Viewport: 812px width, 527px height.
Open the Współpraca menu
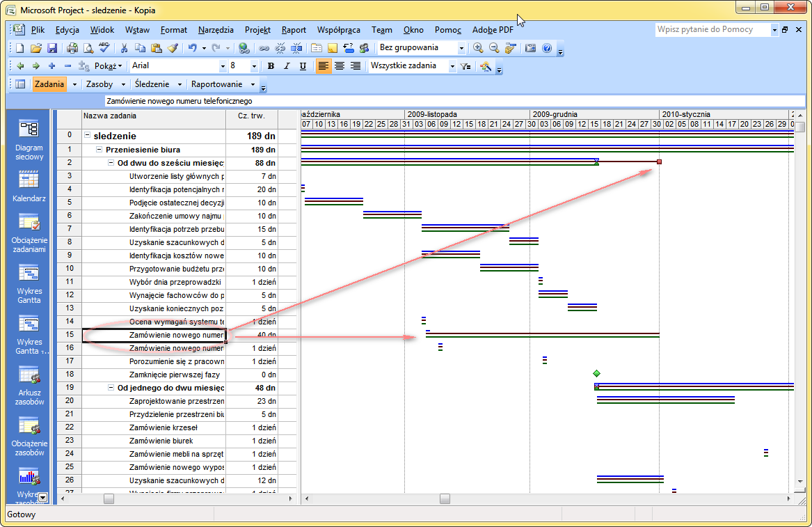point(339,30)
